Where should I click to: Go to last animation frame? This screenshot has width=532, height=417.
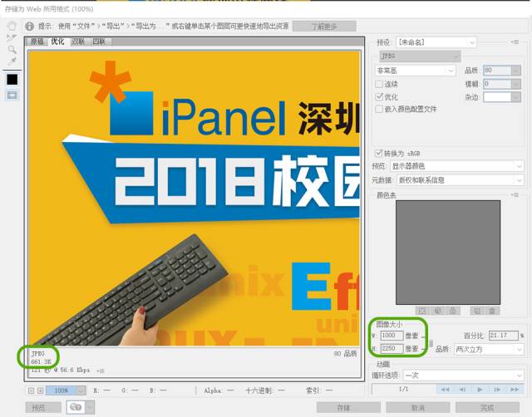click(515, 390)
